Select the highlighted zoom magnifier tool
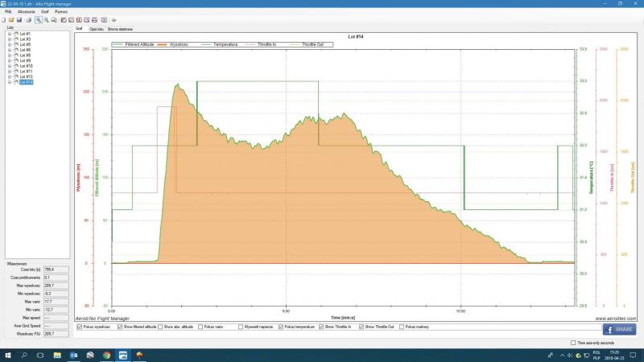The width and height of the screenshot is (644, 362). tap(37, 19)
